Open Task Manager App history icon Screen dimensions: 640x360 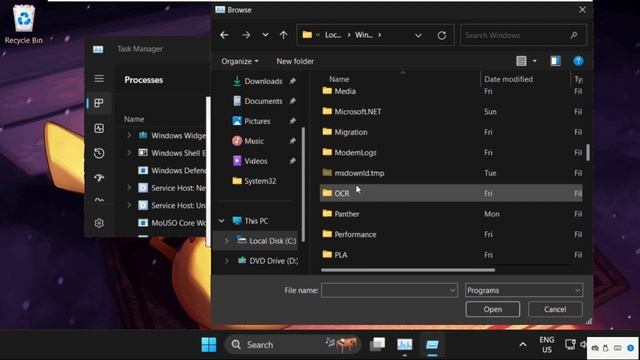tap(99, 153)
